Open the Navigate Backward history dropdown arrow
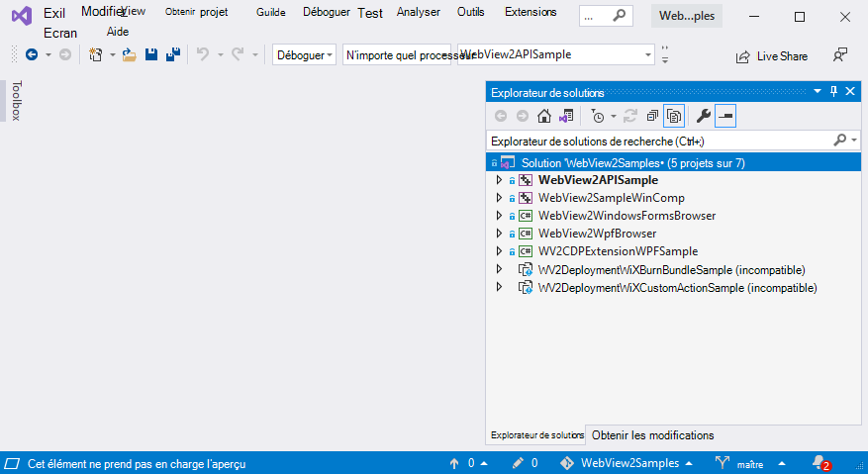The width and height of the screenshot is (868, 474). click(48, 54)
